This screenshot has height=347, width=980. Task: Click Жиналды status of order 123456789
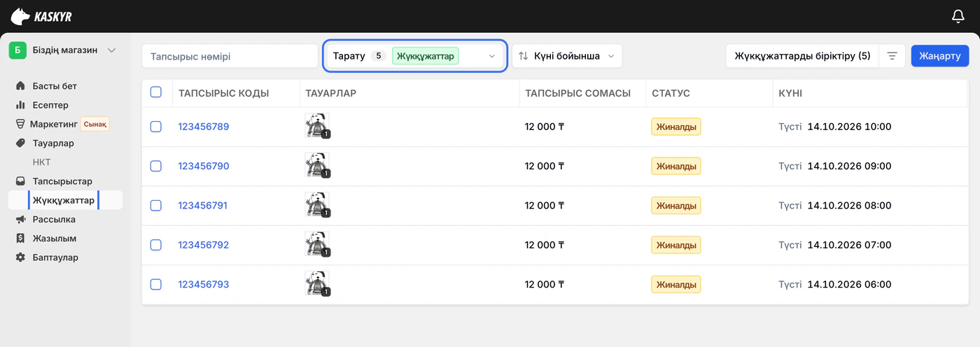(x=676, y=127)
